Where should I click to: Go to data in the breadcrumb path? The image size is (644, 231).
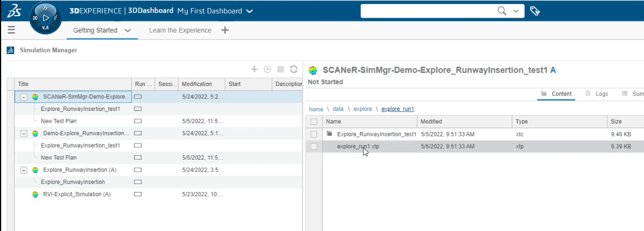coord(338,109)
